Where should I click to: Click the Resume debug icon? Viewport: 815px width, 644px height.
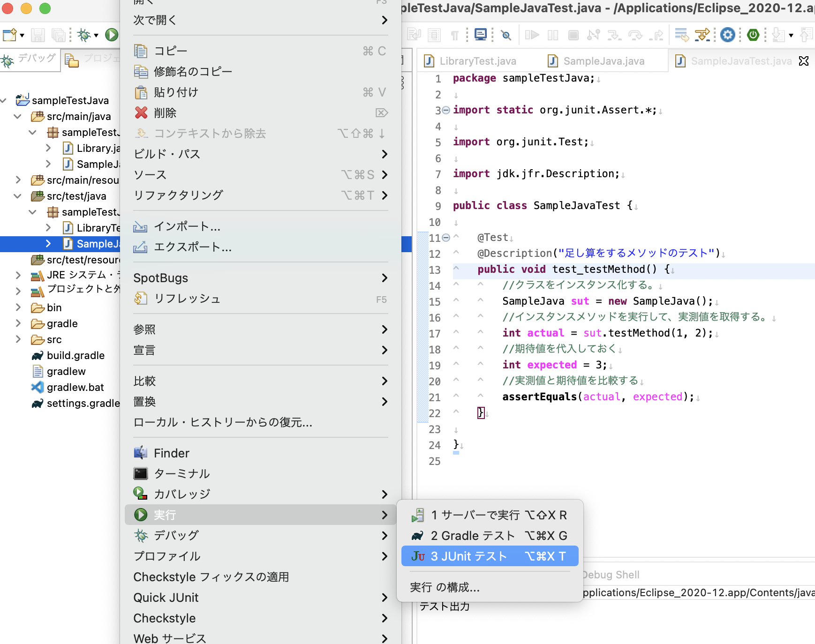[x=532, y=35]
